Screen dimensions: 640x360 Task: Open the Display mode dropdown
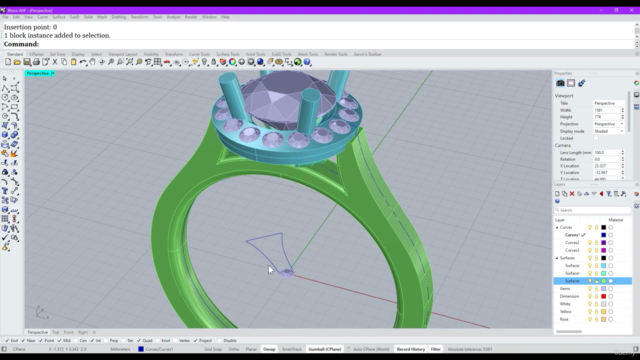(609, 131)
